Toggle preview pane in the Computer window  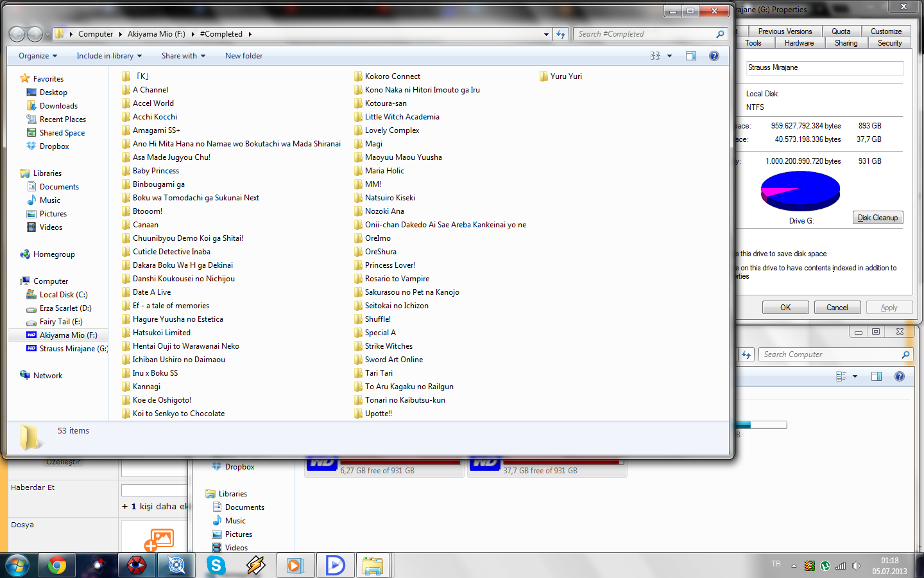pos(877,376)
